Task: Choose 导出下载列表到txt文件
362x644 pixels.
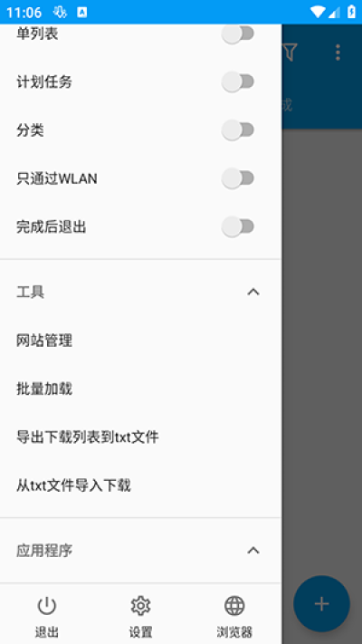Action: click(x=141, y=437)
